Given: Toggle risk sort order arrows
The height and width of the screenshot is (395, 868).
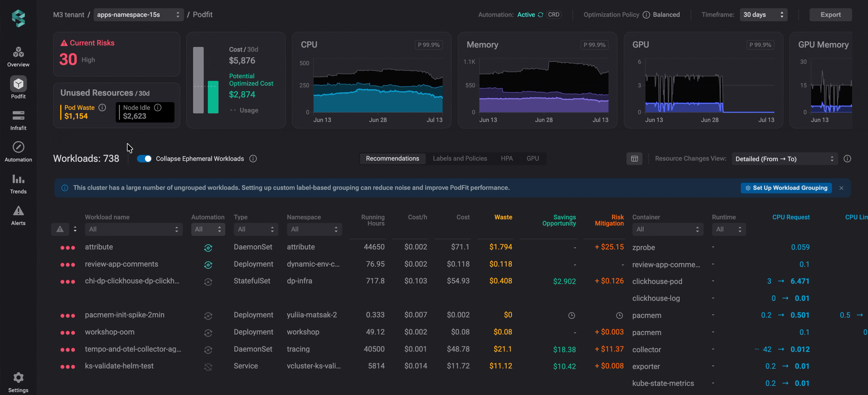Looking at the screenshot, I should [x=75, y=229].
